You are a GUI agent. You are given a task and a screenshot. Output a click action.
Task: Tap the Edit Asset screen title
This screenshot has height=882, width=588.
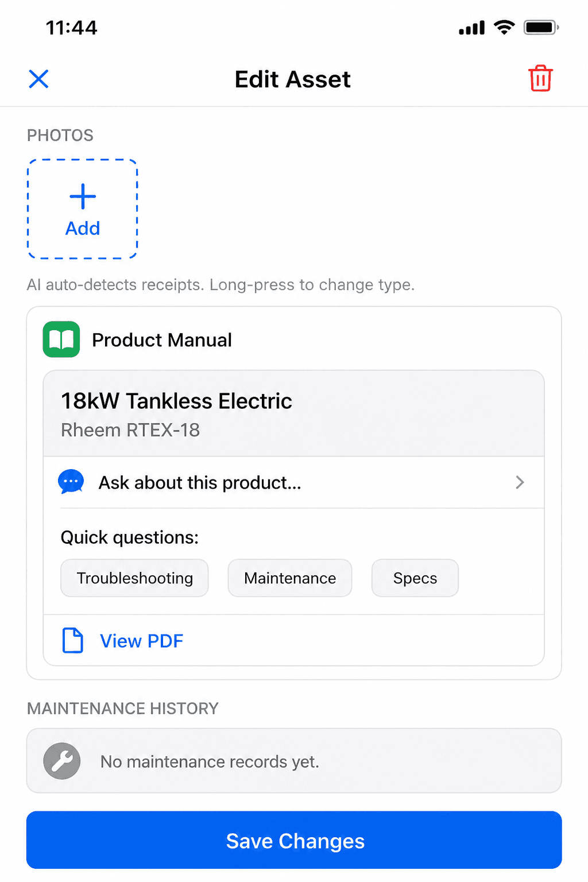(x=293, y=79)
